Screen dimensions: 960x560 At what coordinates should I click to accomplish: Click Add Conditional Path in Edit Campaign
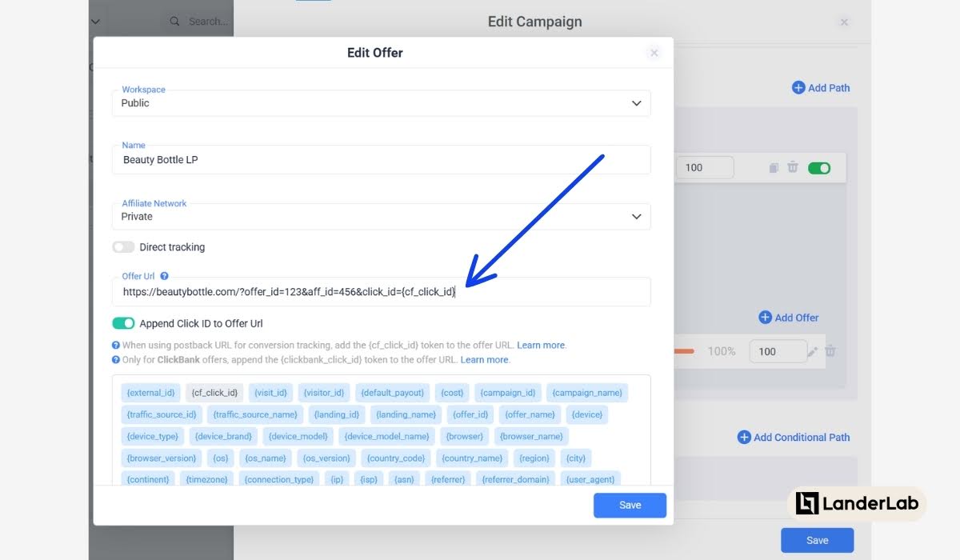click(794, 437)
